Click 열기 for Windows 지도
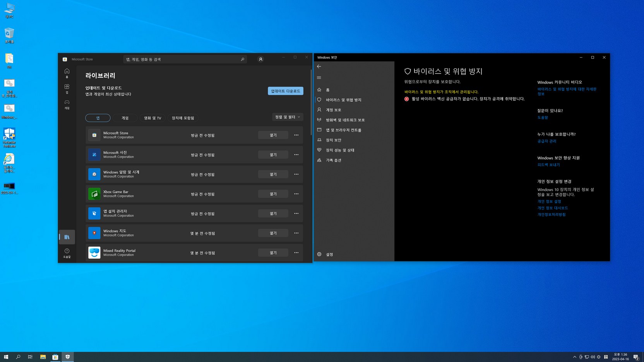Viewport: 644px width, 362px height. tap(273, 233)
